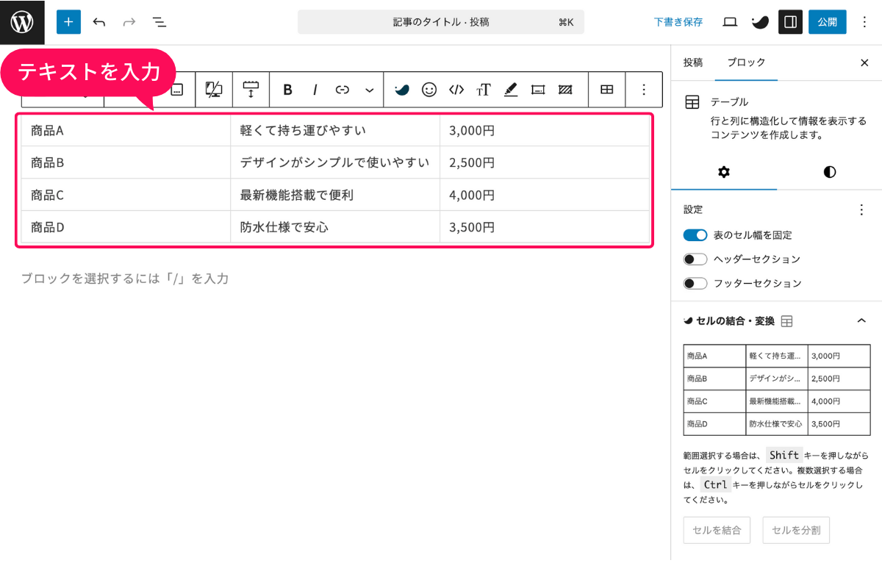
Task: Click the inline code icon in the toolbar
Action: click(x=455, y=89)
